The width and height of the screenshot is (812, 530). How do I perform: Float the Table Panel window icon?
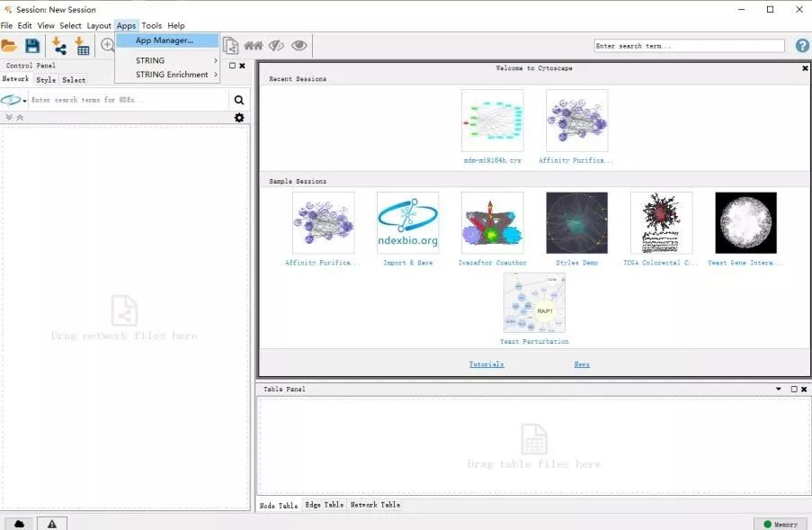(x=794, y=389)
